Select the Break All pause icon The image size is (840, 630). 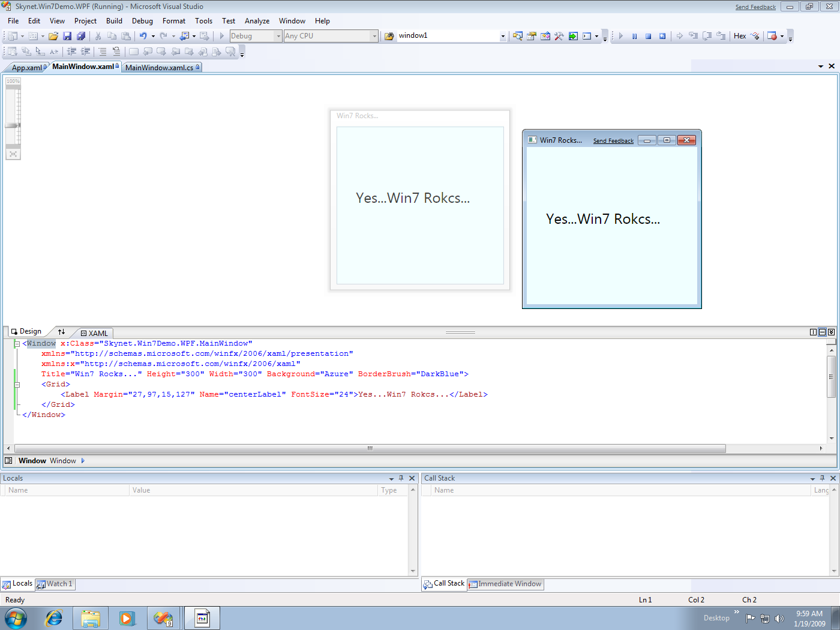click(x=635, y=35)
